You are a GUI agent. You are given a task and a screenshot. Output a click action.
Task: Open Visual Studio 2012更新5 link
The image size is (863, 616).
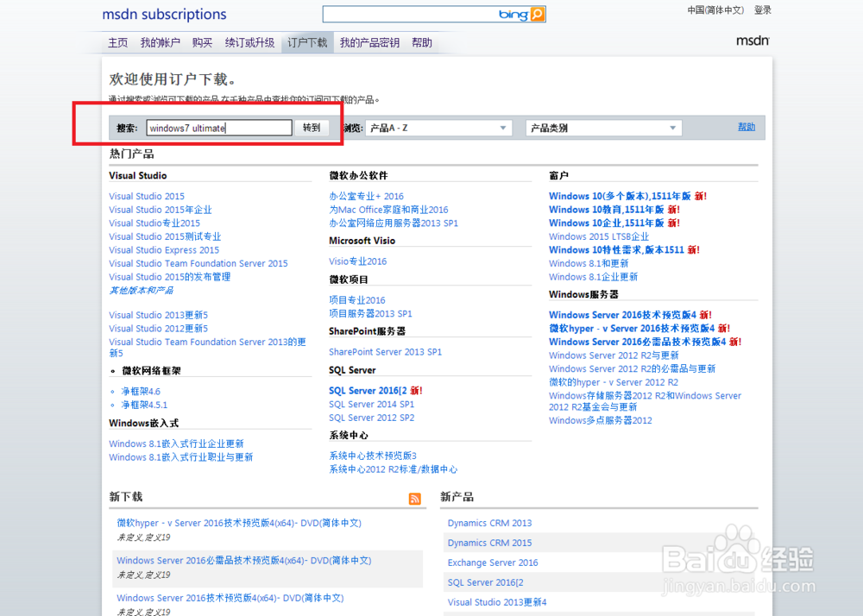point(158,329)
